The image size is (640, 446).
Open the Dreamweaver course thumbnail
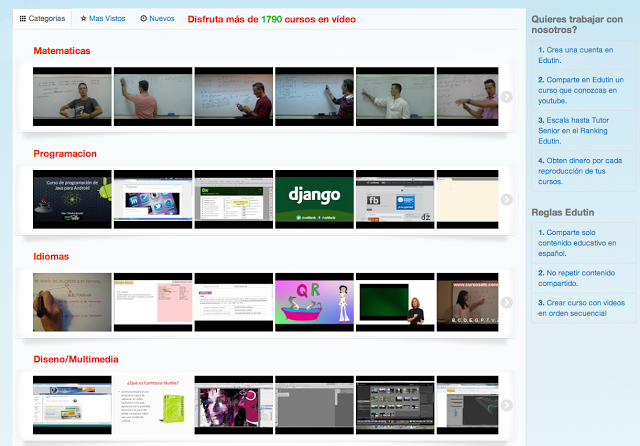pyautogui.click(x=234, y=200)
